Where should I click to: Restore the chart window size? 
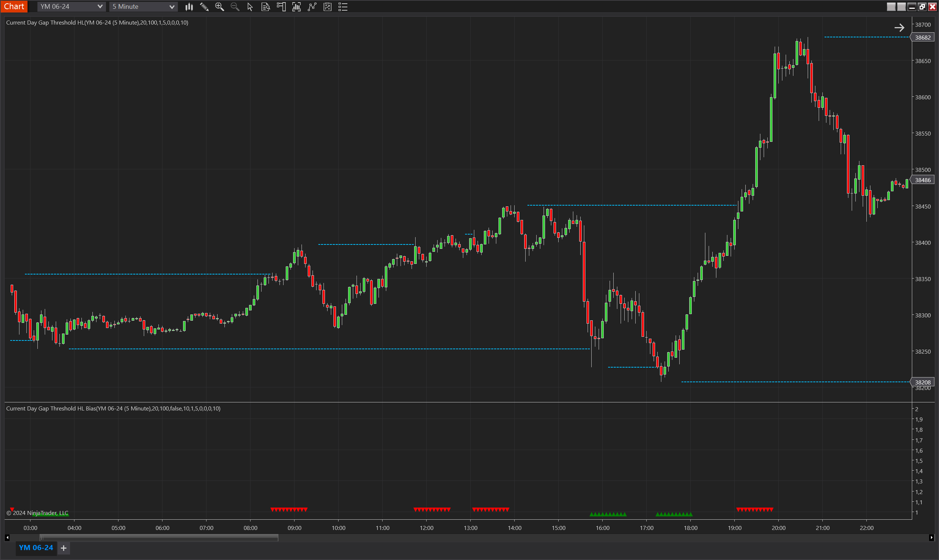[x=922, y=7]
